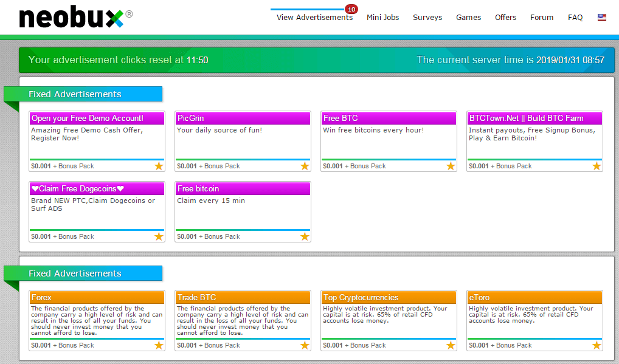Click the star on Free BTC ad
This screenshot has height=364, width=619.
pyautogui.click(x=451, y=166)
